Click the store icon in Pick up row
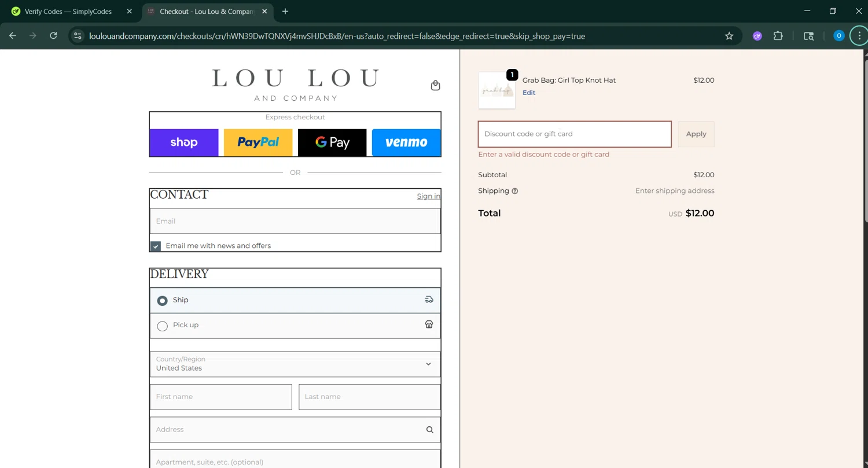The width and height of the screenshot is (868, 468). point(429,324)
